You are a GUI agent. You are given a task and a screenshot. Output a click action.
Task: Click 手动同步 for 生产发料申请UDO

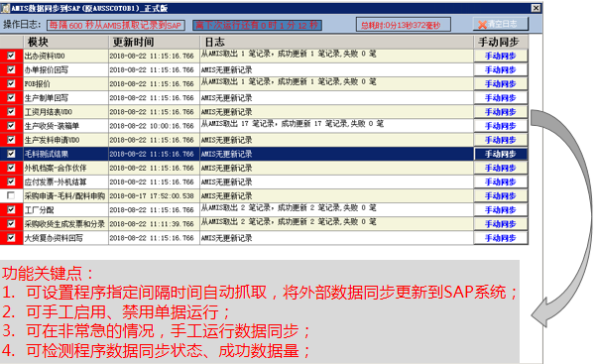(x=501, y=140)
